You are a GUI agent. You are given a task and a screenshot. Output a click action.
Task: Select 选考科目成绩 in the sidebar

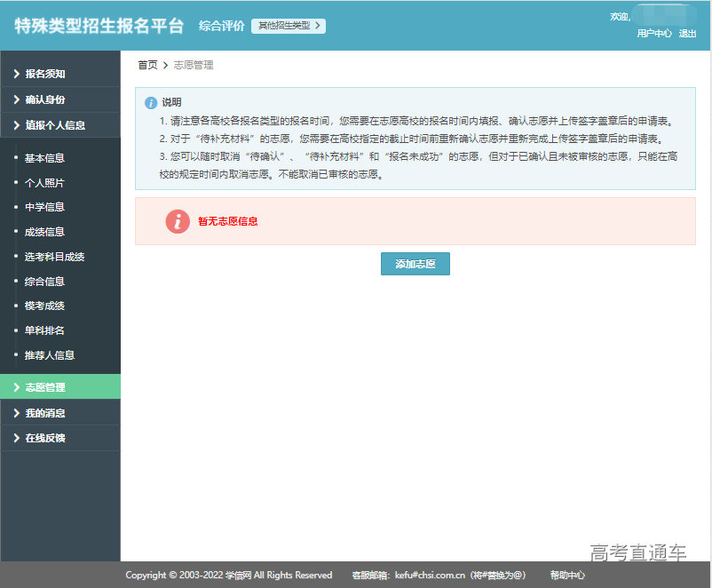53,258
